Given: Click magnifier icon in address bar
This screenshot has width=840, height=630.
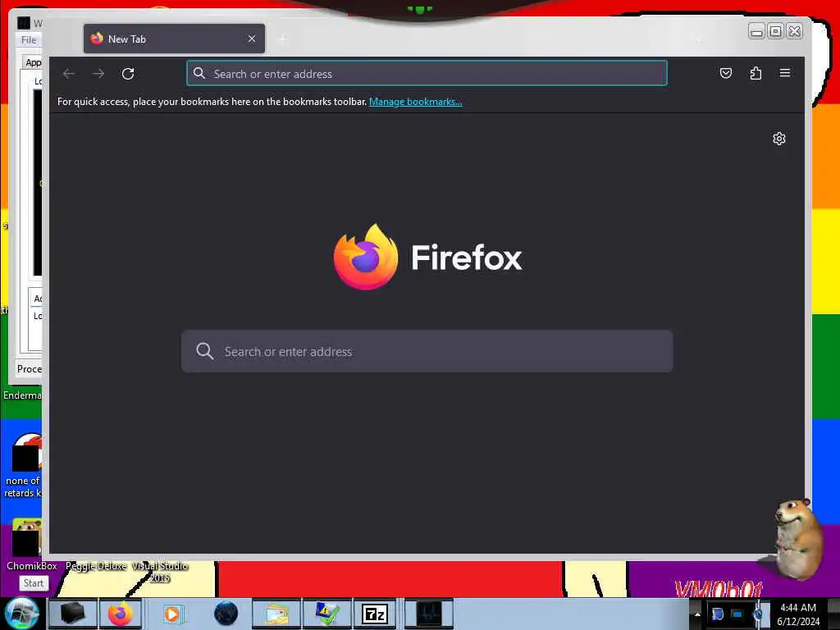Looking at the screenshot, I should (199, 73).
